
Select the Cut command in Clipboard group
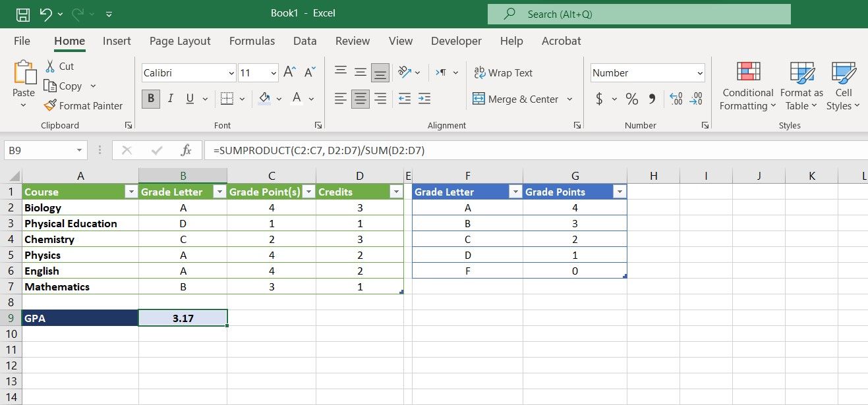(x=59, y=66)
